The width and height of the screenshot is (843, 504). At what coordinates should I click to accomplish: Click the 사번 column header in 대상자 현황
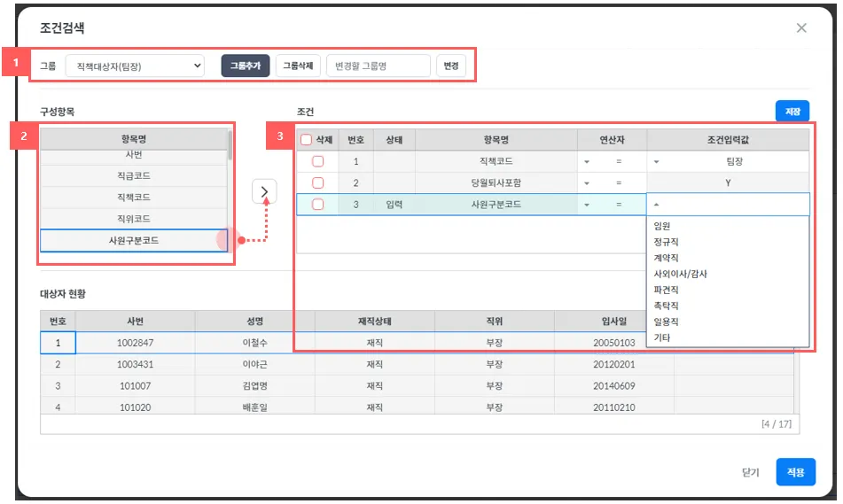tap(135, 322)
